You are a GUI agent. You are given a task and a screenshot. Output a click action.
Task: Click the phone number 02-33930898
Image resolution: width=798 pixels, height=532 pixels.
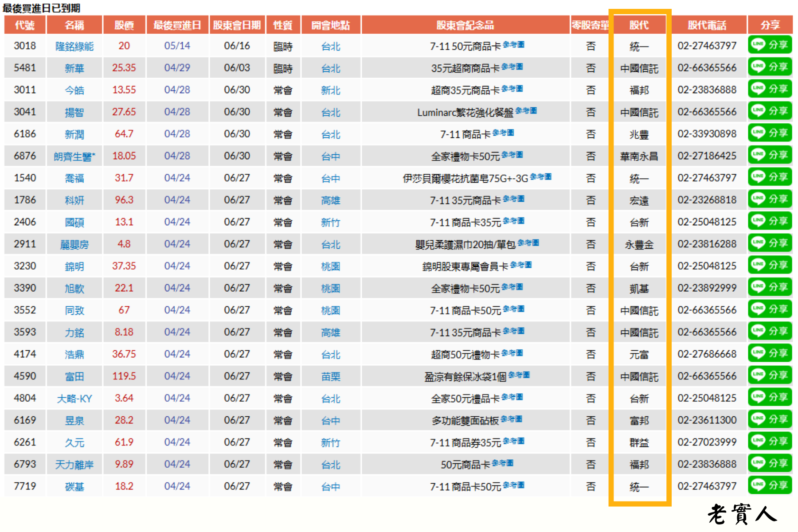707,133
